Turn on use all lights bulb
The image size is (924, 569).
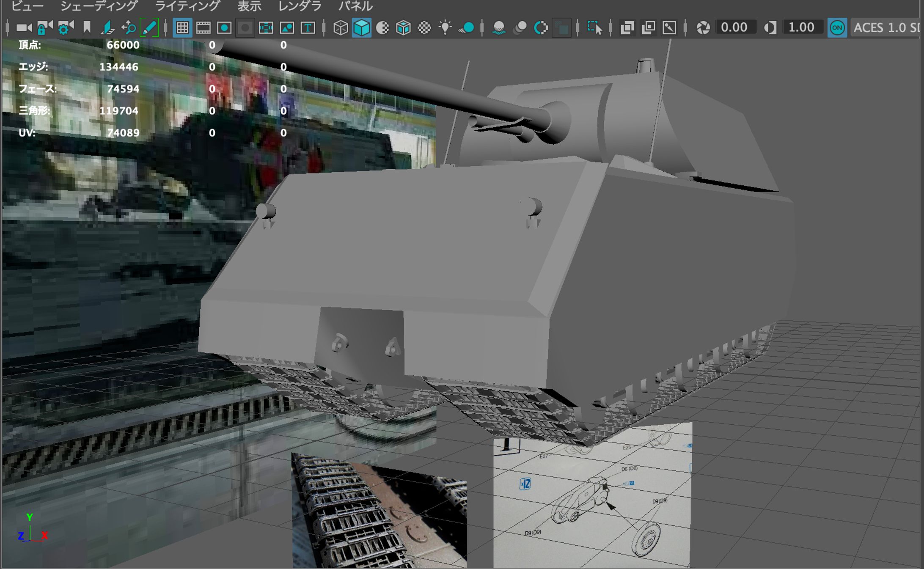(445, 28)
